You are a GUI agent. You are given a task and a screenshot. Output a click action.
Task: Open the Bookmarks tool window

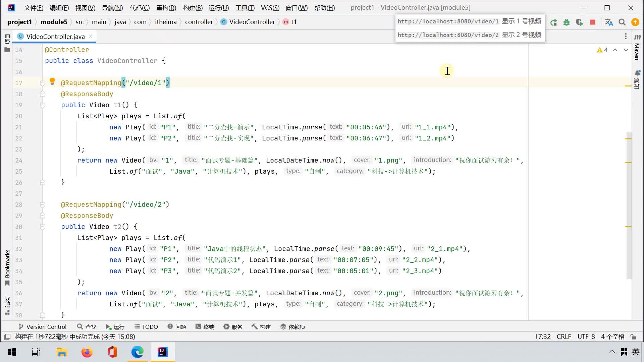(7, 267)
